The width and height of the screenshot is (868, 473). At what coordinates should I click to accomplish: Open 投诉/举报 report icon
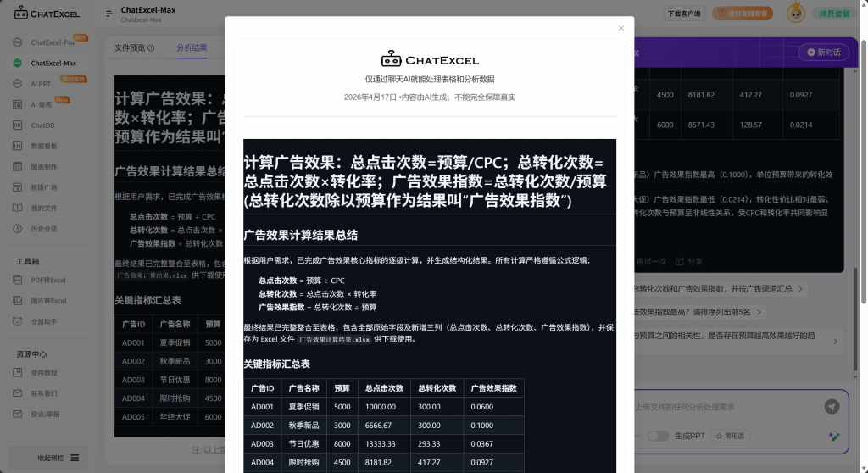pos(18,414)
